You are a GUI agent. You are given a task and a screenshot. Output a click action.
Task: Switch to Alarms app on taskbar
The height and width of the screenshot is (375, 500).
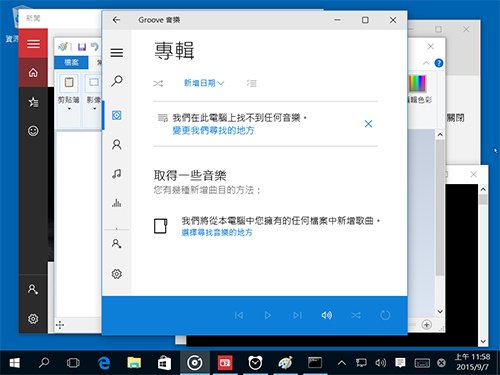tap(255, 363)
